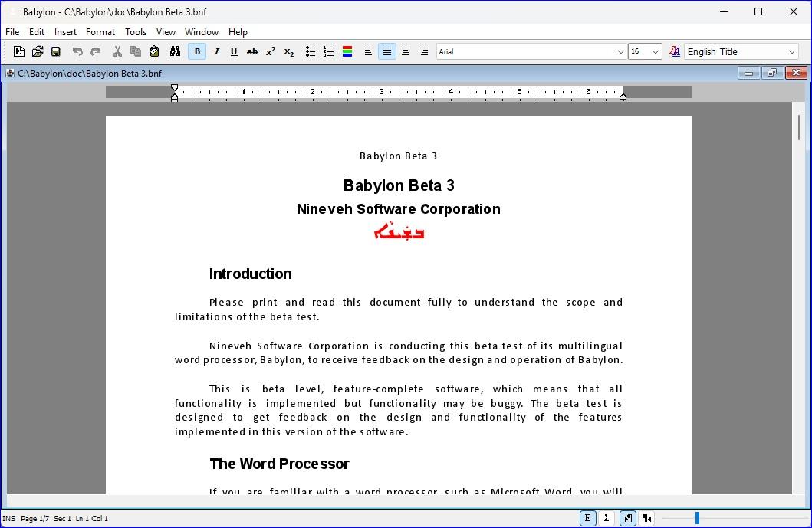
Task: Set left-to-right paragraph direction
Action: click(x=628, y=517)
